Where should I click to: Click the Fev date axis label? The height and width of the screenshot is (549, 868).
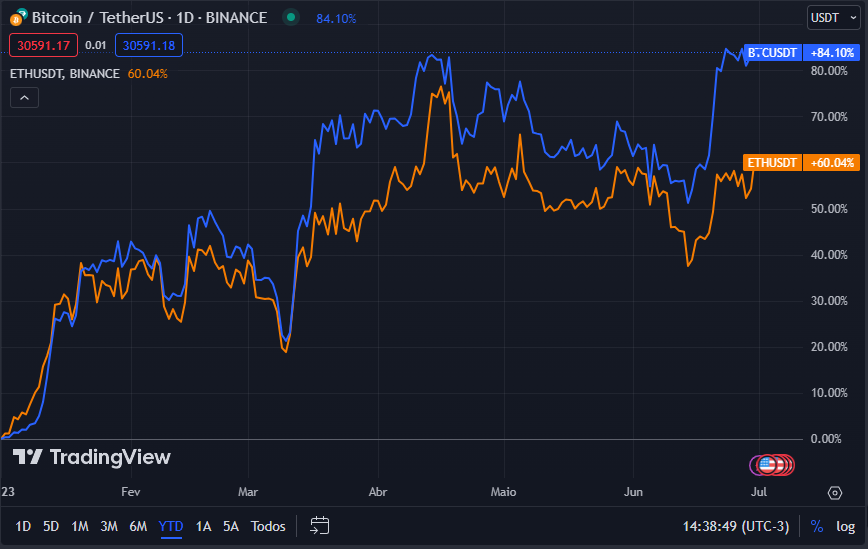[131, 492]
